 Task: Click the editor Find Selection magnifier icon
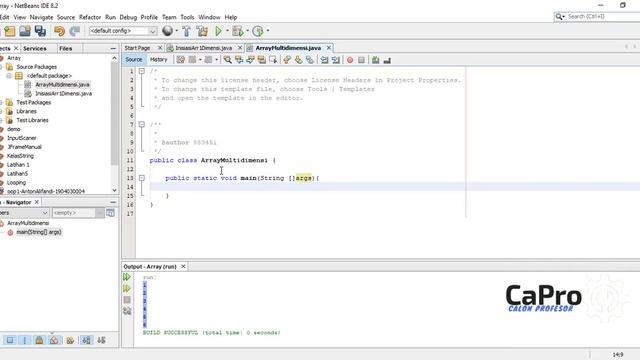coord(227,60)
